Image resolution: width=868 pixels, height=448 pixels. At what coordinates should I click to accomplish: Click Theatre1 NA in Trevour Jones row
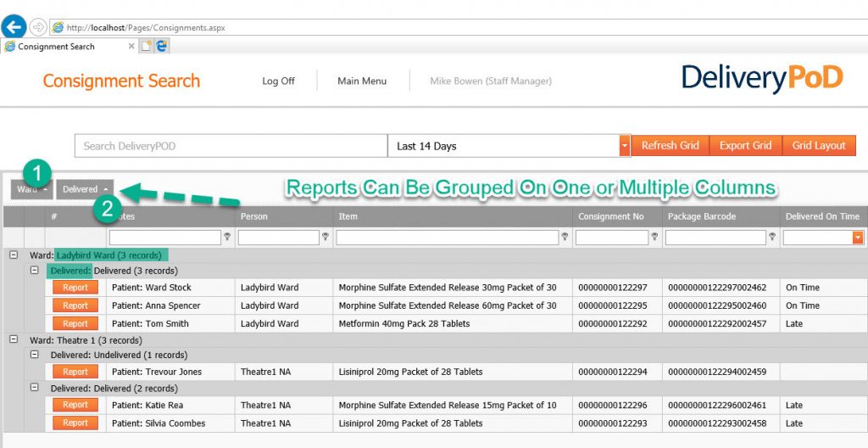pos(265,372)
